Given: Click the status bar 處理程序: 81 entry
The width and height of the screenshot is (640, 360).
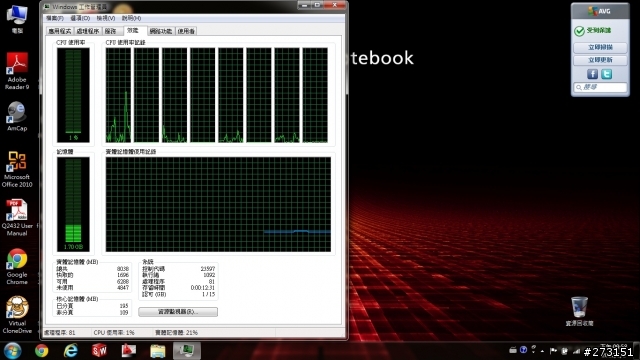Looking at the screenshot, I should 60,333.
